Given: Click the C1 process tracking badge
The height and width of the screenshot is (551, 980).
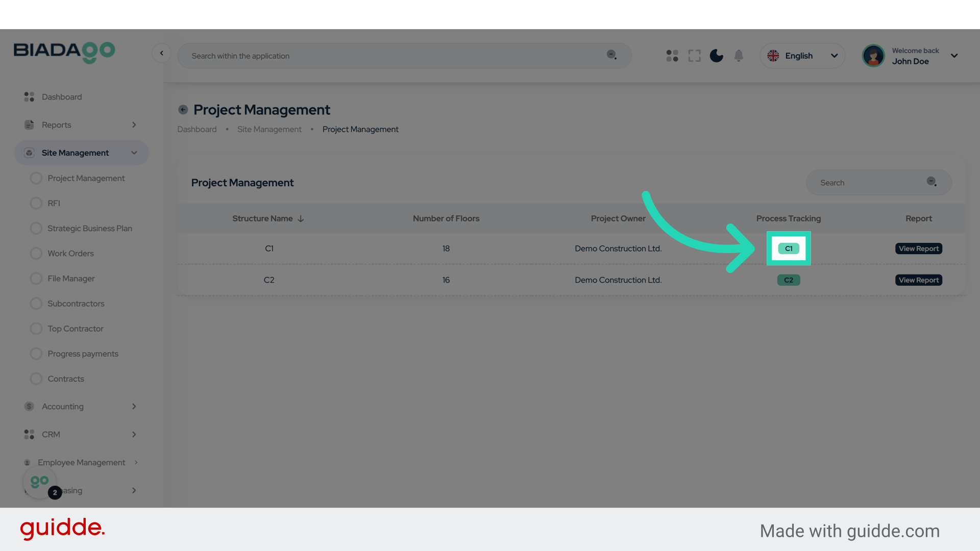Looking at the screenshot, I should pos(788,248).
